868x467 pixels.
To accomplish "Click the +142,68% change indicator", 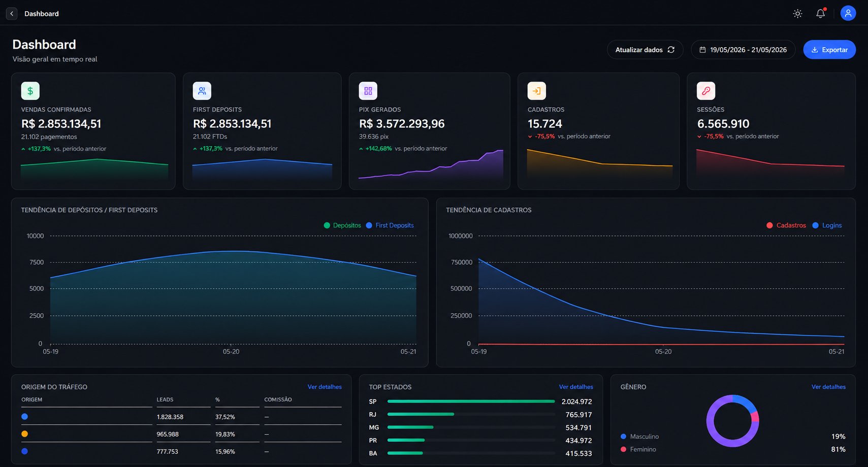I will (x=375, y=149).
